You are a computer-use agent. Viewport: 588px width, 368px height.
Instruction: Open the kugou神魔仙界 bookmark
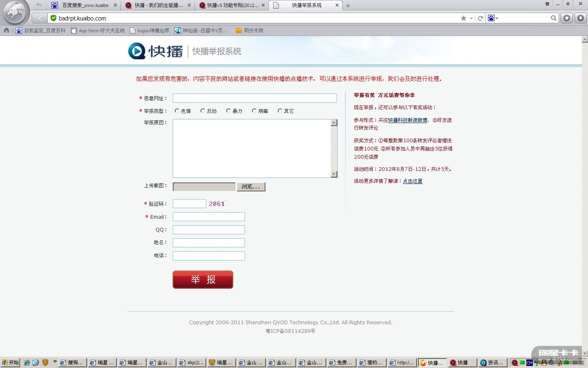point(149,31)
